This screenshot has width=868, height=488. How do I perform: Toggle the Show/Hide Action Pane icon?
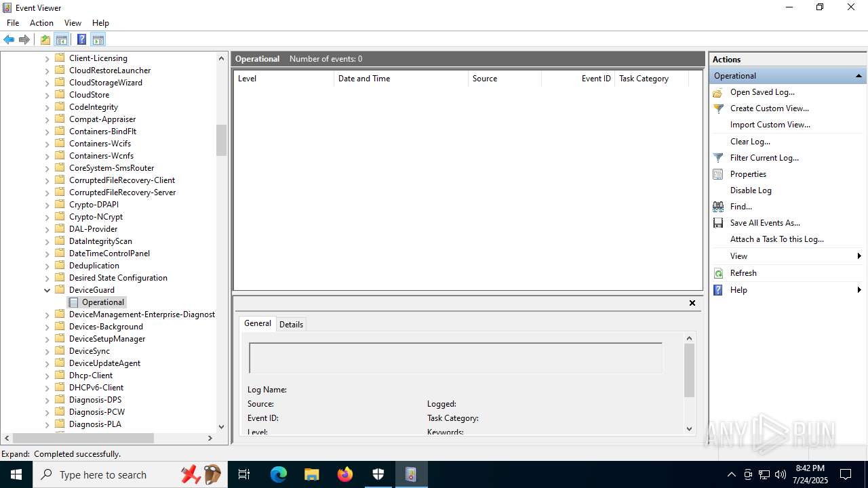[x=98, y=39]
